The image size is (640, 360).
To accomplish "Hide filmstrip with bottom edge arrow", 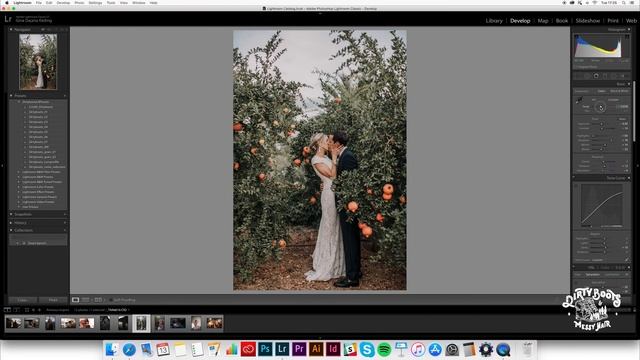I will tap(320, 338).
